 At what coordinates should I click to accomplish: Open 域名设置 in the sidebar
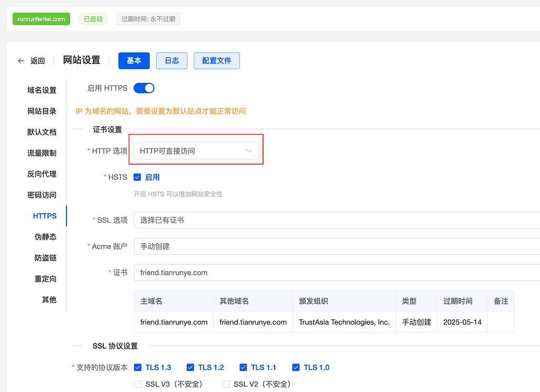point(42,90)
